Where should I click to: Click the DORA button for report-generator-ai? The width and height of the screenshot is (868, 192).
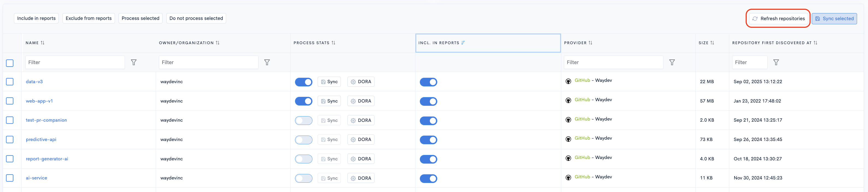361,159
